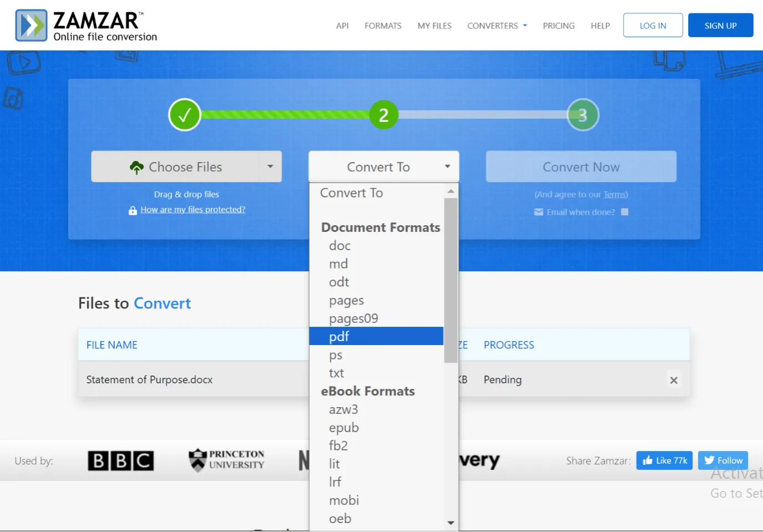
Task: Choose pages as the output format
Action: point(376,301)
